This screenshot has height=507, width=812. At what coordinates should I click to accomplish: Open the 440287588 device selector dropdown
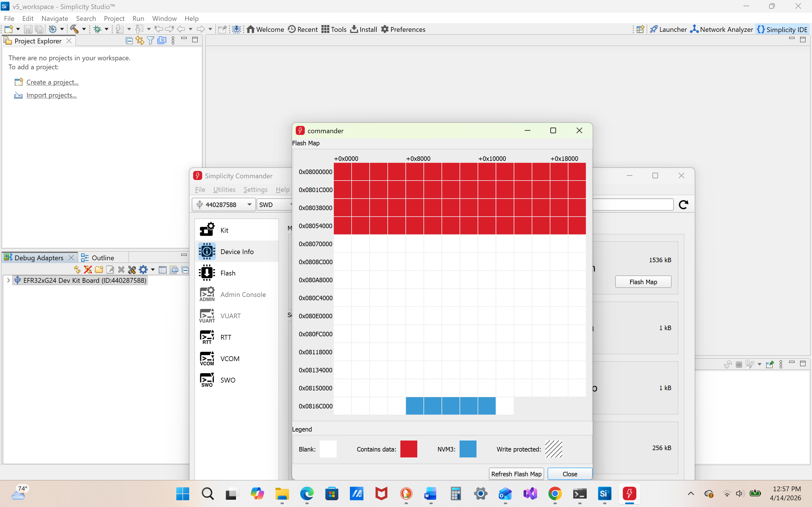[249, 204]
